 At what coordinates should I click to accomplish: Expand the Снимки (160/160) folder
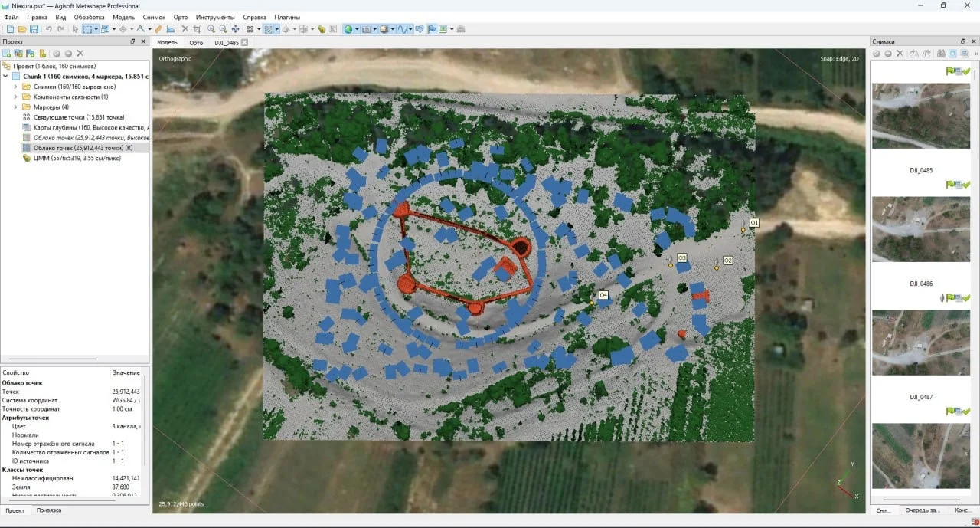pos(15,87)
